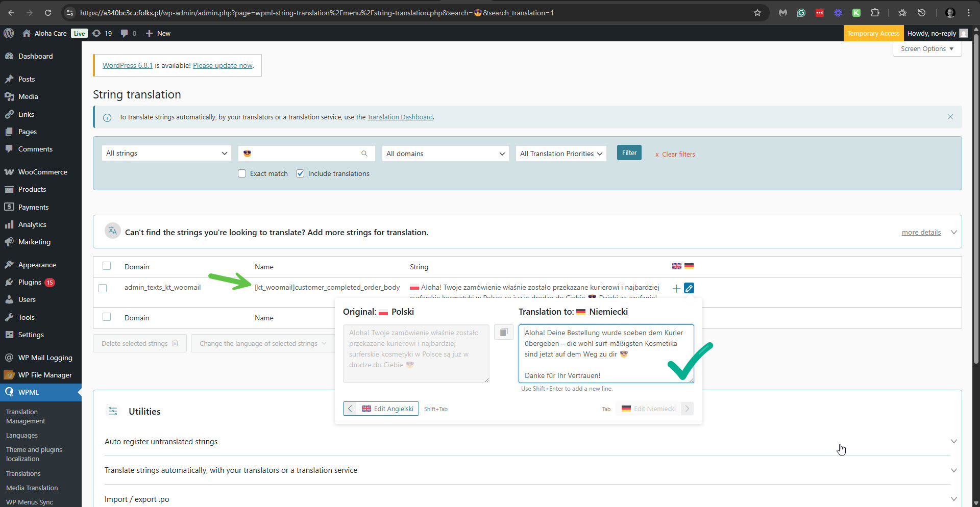Open WP Mail Logging menu
The width and height of the screenshot is (980, 507).
pyautogui.click(x=41, y=358)
